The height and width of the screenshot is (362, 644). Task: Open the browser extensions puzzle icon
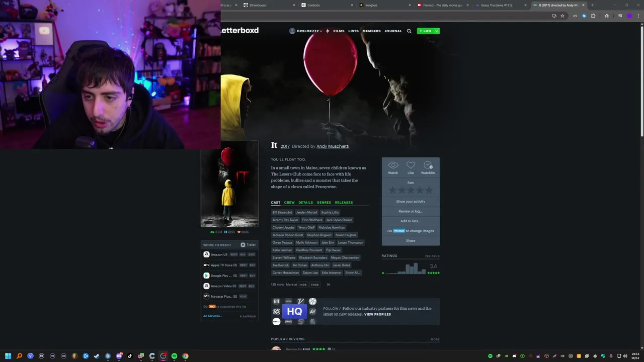[x=593, y=16]
